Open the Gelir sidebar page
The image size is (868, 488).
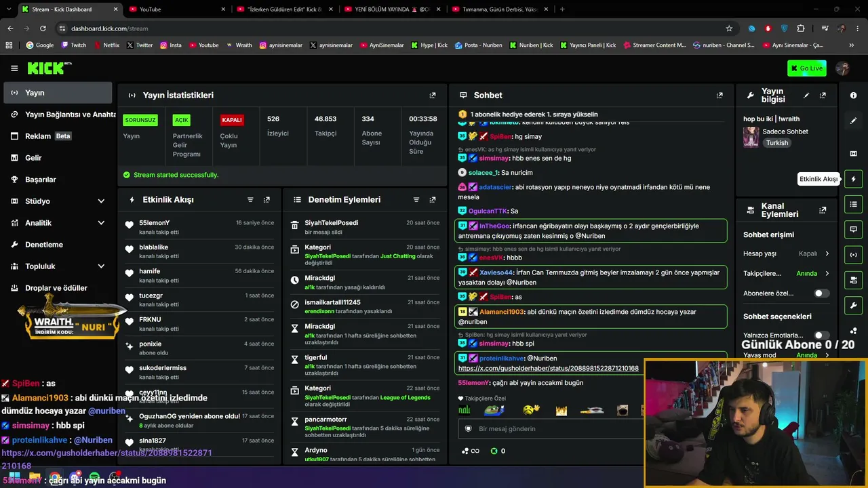tap(58, 158)
